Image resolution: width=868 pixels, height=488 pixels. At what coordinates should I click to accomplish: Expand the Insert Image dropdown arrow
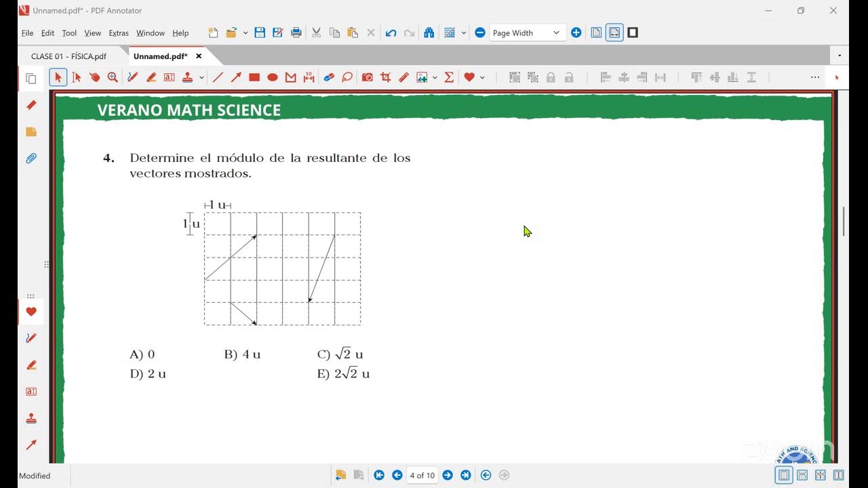point(435,77)
